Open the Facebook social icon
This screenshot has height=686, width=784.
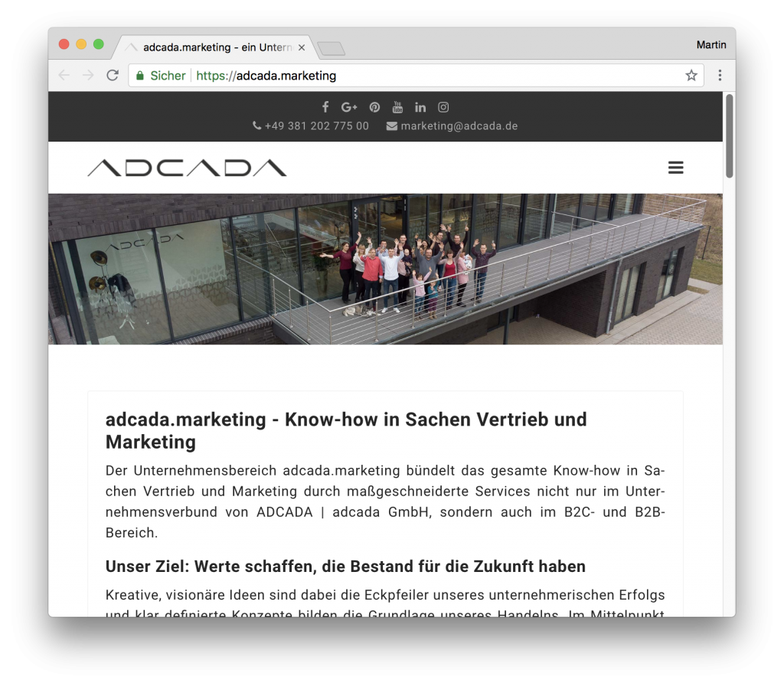pyautogui.click(x=325, y=107)
